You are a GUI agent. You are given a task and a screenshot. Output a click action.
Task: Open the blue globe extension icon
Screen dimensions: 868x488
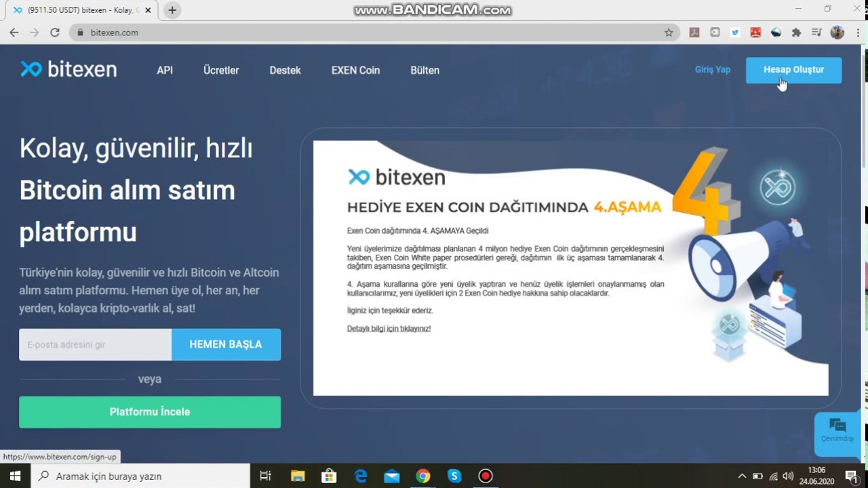[x=776, y=32]
